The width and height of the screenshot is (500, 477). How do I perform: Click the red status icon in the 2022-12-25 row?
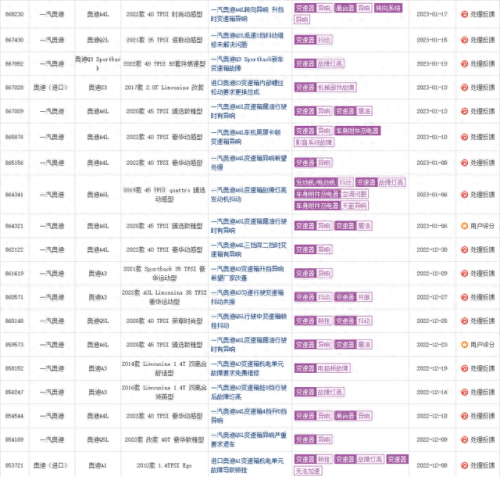coord(464,321)
